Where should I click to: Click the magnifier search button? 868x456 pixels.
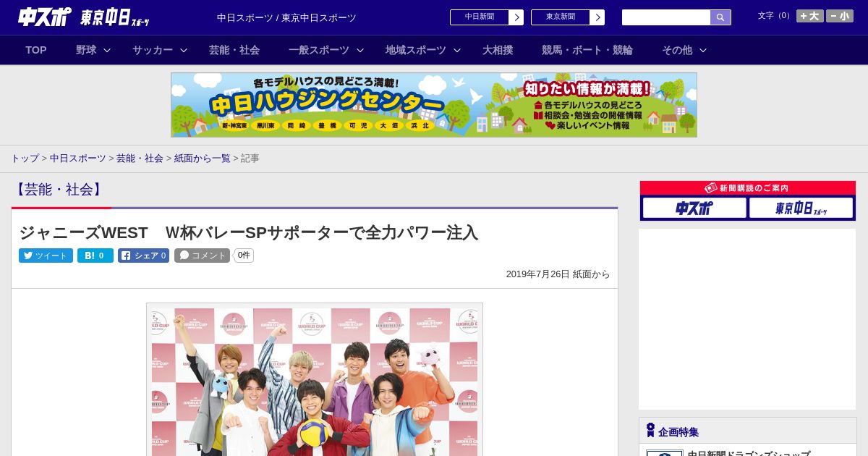point(720,17)
